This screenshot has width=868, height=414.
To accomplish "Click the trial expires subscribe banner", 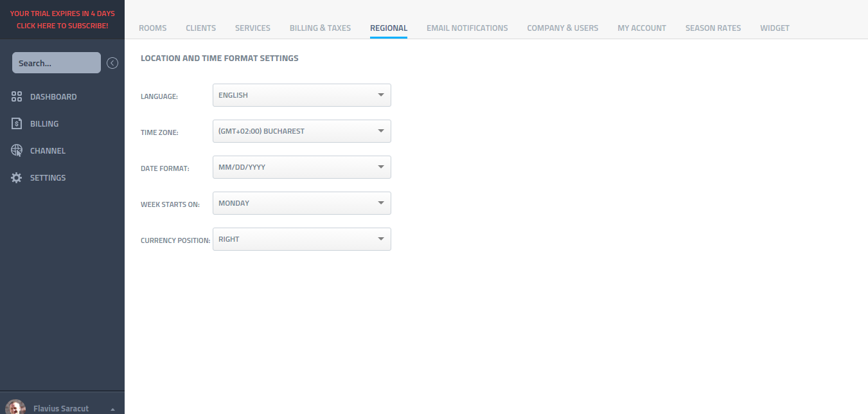I will (x=62, y=19).
